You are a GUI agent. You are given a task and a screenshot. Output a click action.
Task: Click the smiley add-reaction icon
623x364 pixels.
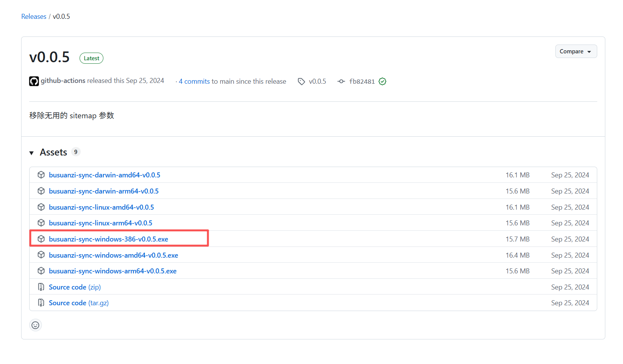pyautogui.click(x=35, y=325)
